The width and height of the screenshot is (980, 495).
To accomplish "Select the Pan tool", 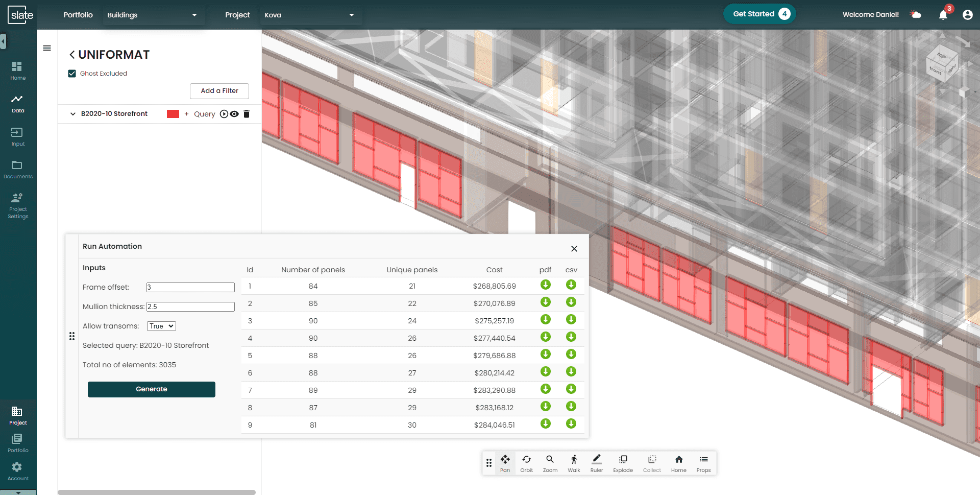I will 505,463.
